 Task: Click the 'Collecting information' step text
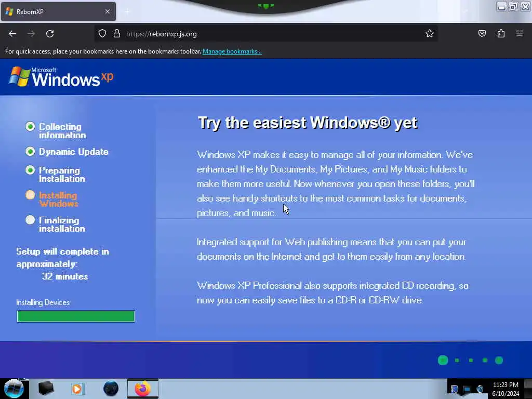[x=62, y=131]
